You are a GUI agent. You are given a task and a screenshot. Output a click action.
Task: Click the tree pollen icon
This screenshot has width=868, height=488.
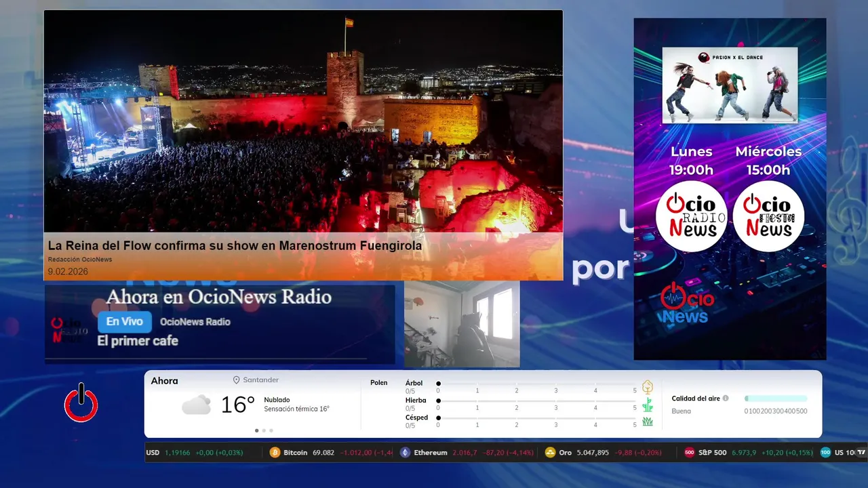point(648,387)
